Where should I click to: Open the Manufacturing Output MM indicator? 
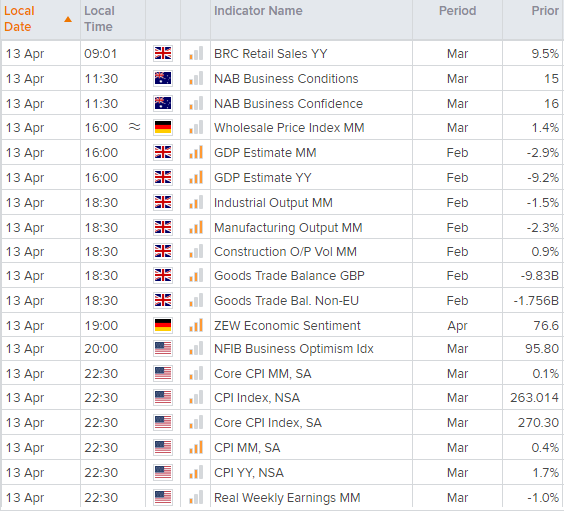(x=288, y=227)
